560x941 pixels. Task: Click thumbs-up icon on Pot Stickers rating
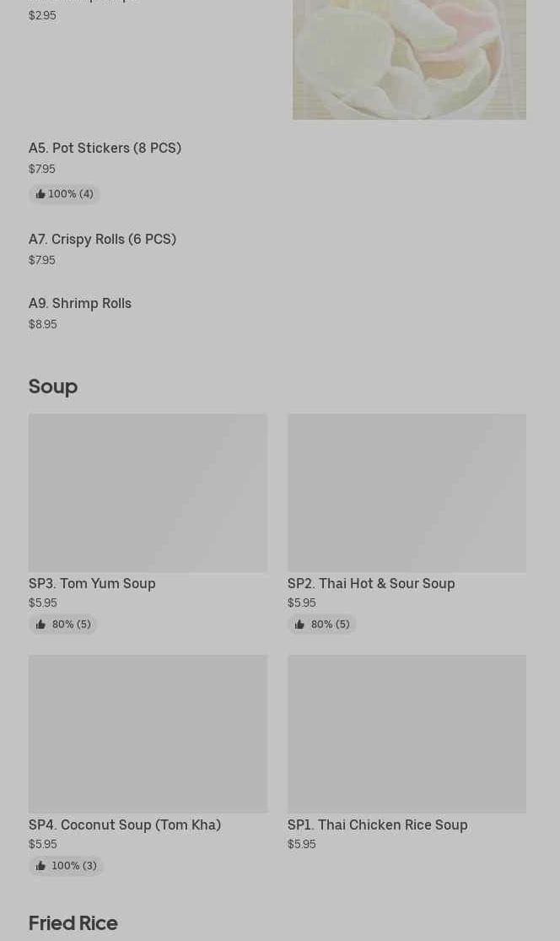[x=40, y=194]
